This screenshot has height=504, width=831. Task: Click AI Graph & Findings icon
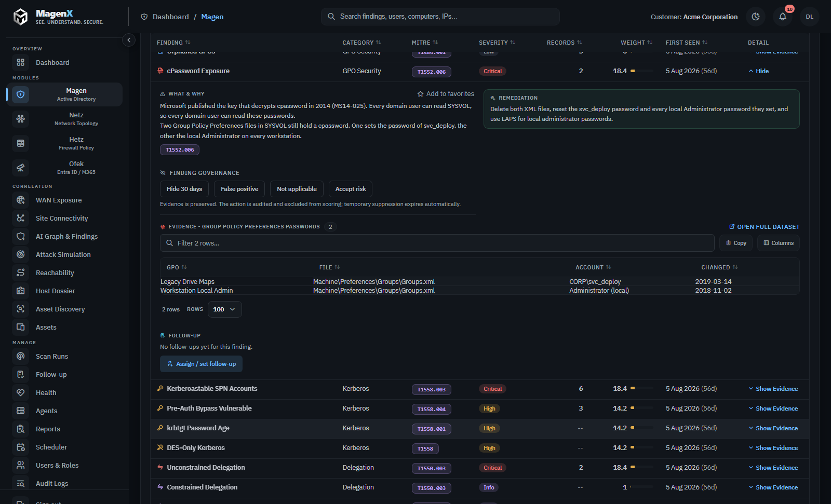coord(21,236)
